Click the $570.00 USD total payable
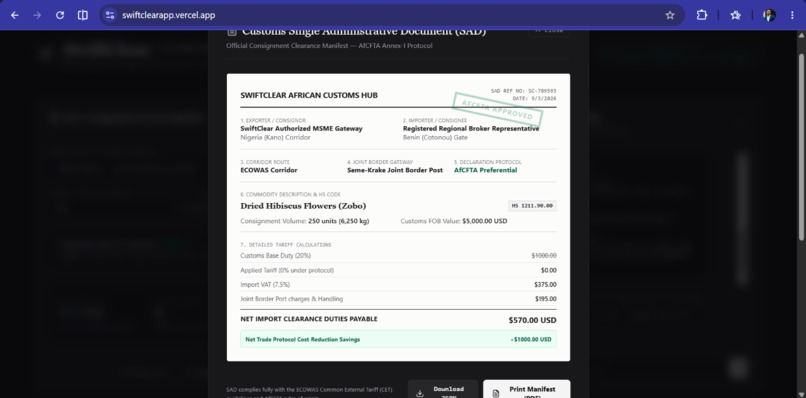The height and width of the screenshot is (398, 806). (x=532, y=320)
